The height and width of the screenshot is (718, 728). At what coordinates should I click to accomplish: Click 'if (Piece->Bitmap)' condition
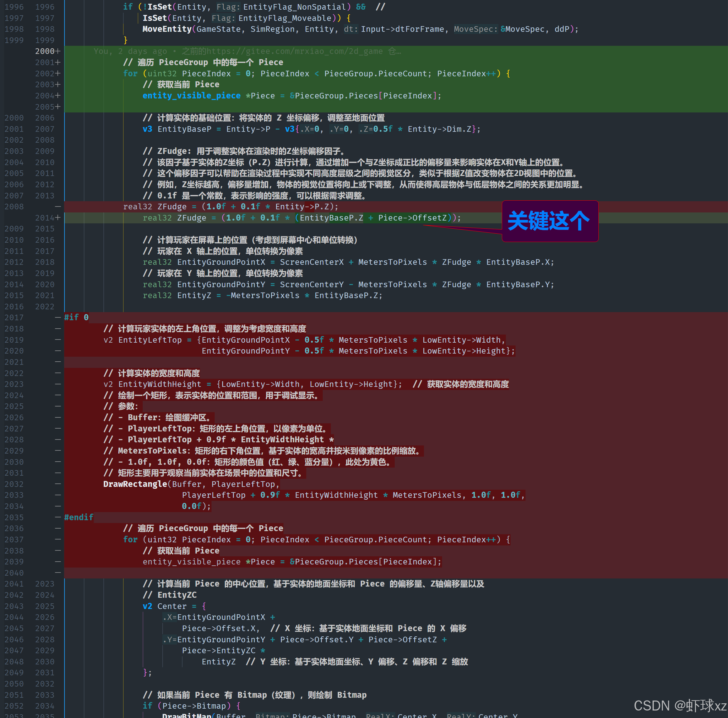click(187, 706)
